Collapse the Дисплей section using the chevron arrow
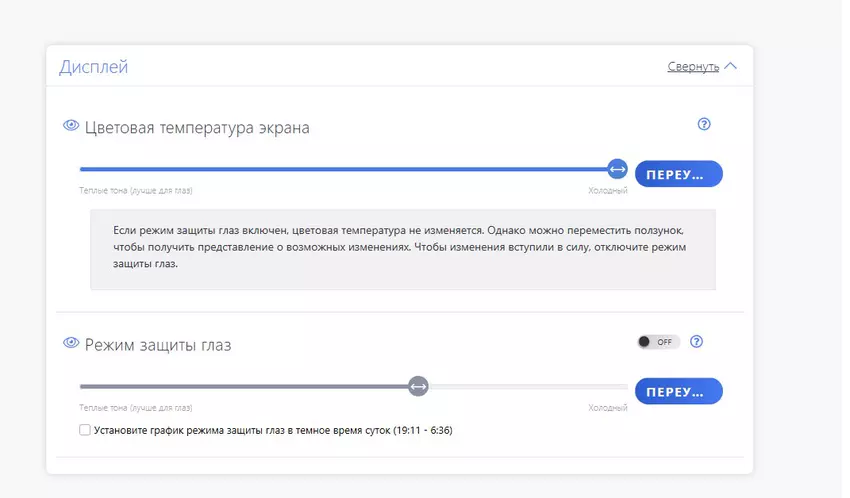Image resolution: width=850 pixels, height=498 pixels. (730, 66)
